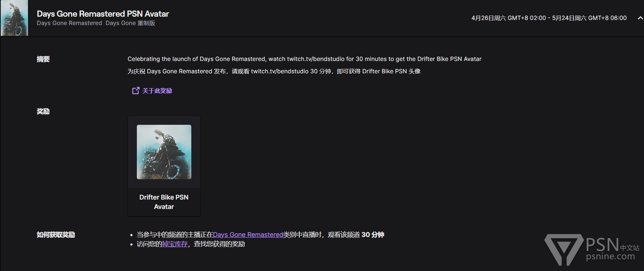Select the campaign thumbnail in header

pyautogui.click(x=15, y=18)
